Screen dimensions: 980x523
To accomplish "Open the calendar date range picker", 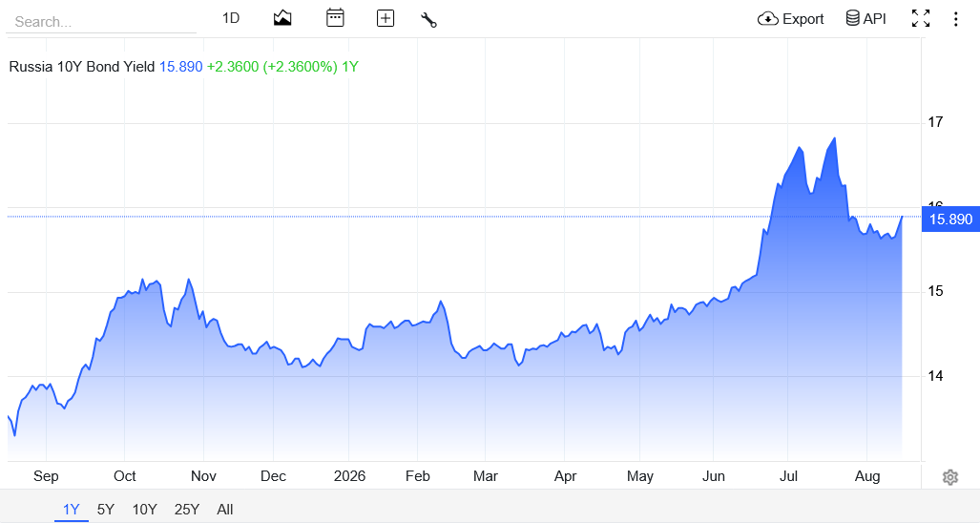I will point(335,18).
